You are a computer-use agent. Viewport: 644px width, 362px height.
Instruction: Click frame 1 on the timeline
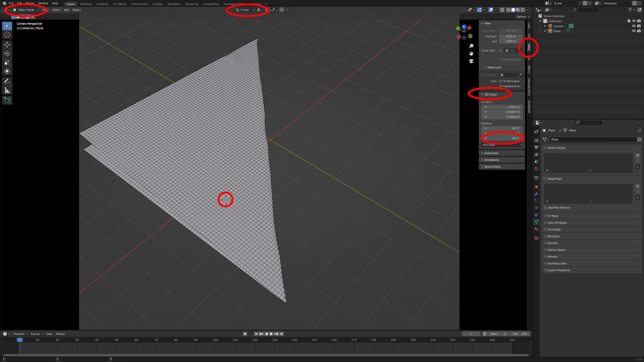tap(19, 339)
